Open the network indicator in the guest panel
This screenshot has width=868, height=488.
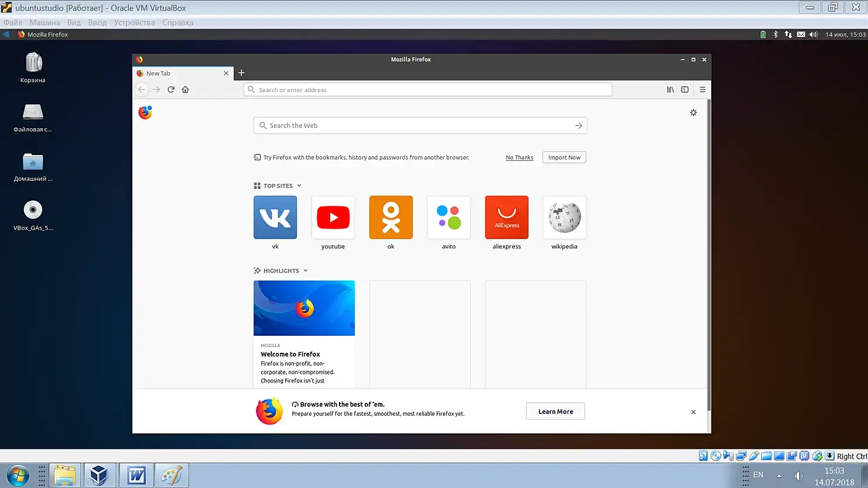pyautogui.click(x=788, y=34)
